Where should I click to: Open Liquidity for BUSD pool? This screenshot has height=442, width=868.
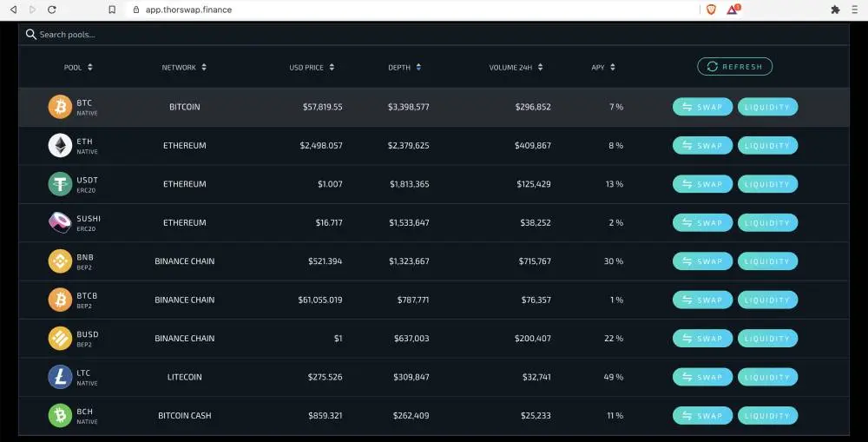click(767, 339)
